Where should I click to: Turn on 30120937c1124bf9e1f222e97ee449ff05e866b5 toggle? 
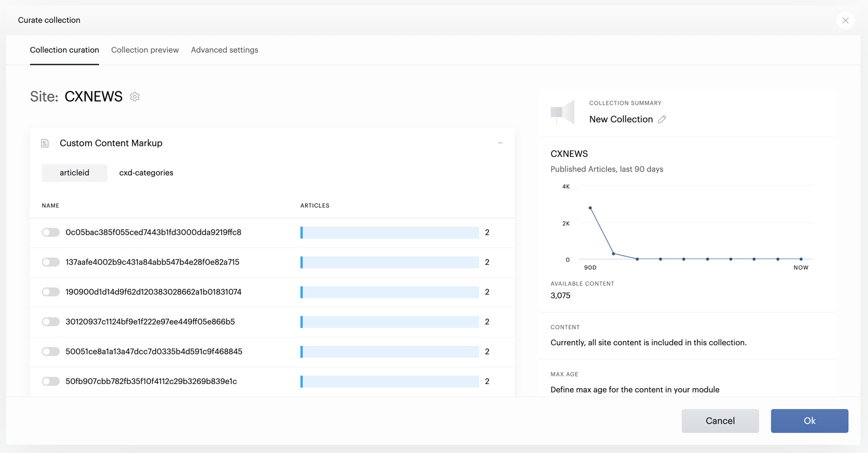click(50, 322)
